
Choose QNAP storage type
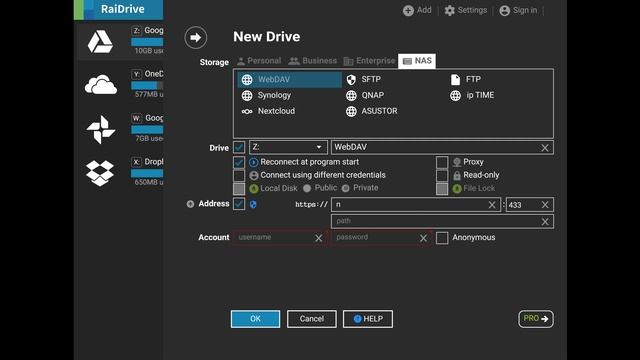coord(365,96)
